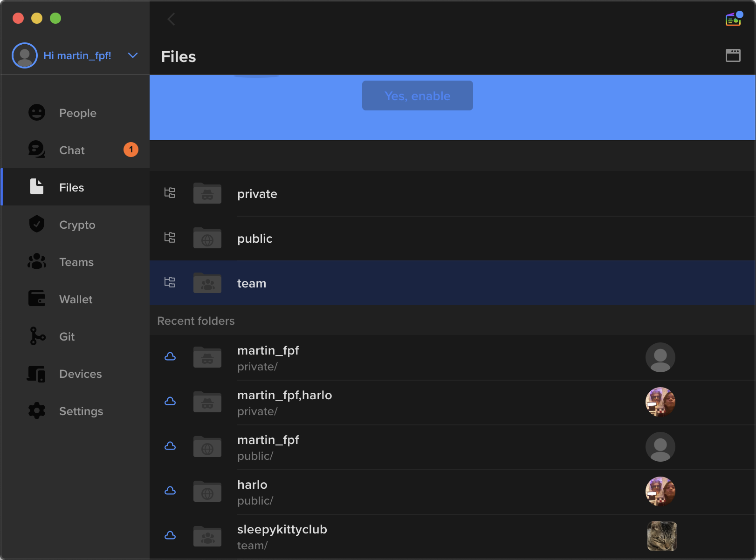This screenshot has height=560, width=756.
Task: Click cloud icon beside sleepykittyclub
Action: (x=170, y=535)
